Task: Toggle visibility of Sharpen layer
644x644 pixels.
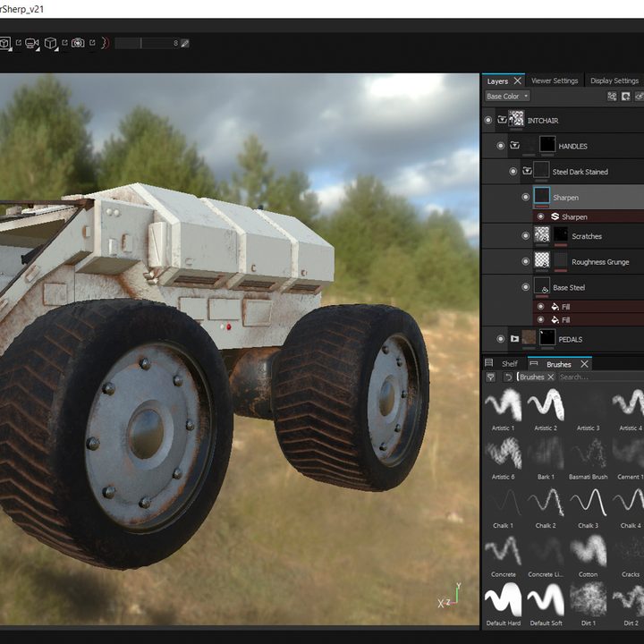Action: (x=525, y=197)
